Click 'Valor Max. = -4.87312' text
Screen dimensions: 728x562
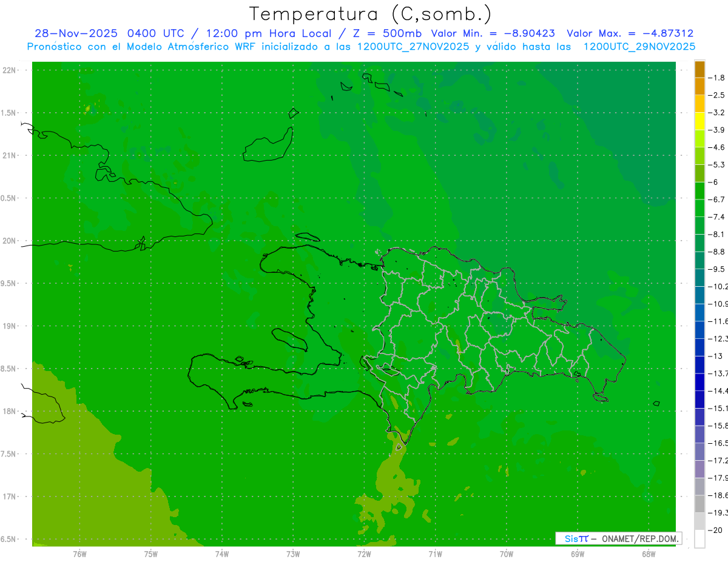[630, 33]
